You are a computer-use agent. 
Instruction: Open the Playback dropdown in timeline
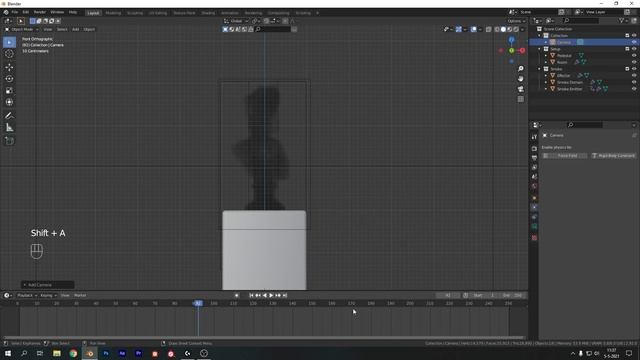point(27,295)
